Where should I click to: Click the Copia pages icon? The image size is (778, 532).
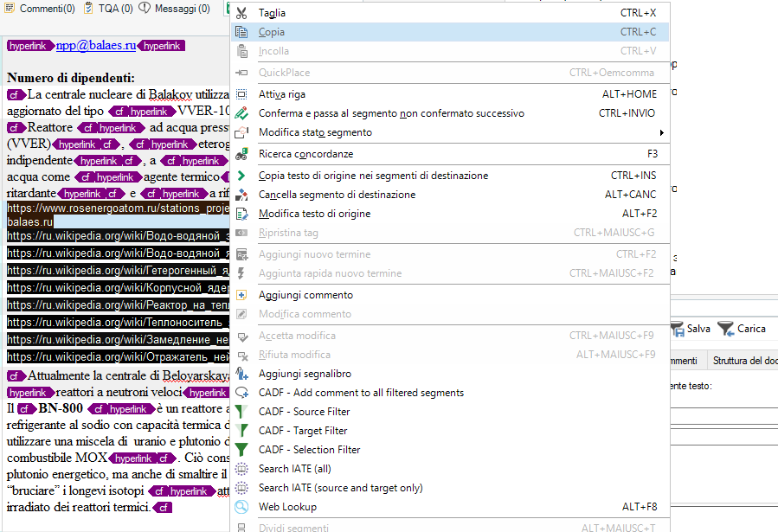(x=241, y=32)
